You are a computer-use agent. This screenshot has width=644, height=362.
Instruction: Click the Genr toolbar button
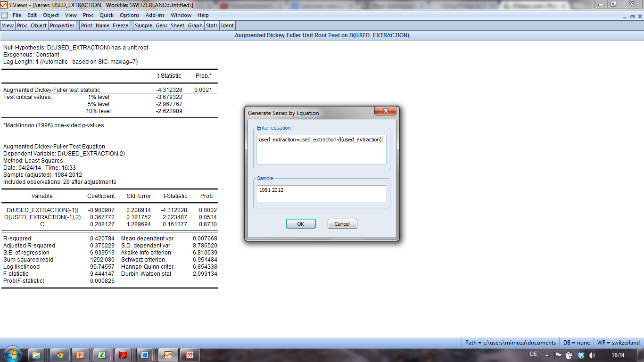161,25
